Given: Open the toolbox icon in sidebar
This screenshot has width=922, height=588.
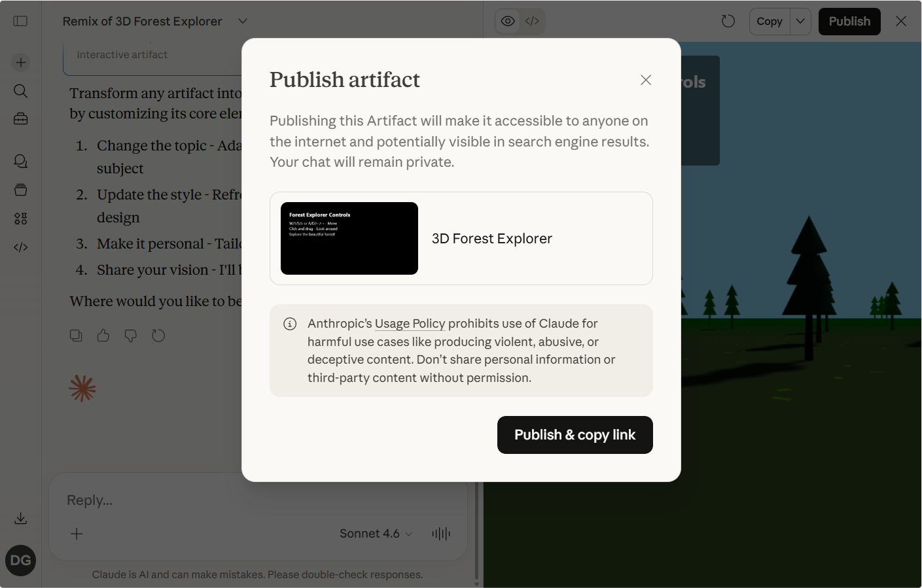Looking at the screenshot, I should click(21, 119).
